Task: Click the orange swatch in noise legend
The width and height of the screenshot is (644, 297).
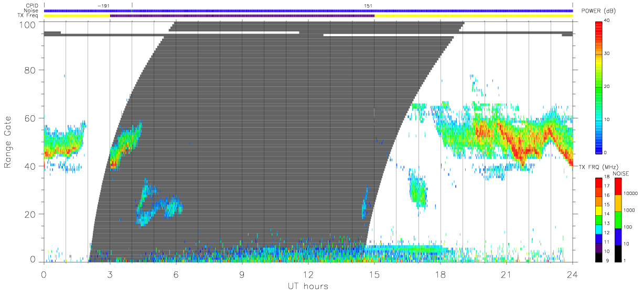Action: 617,203
